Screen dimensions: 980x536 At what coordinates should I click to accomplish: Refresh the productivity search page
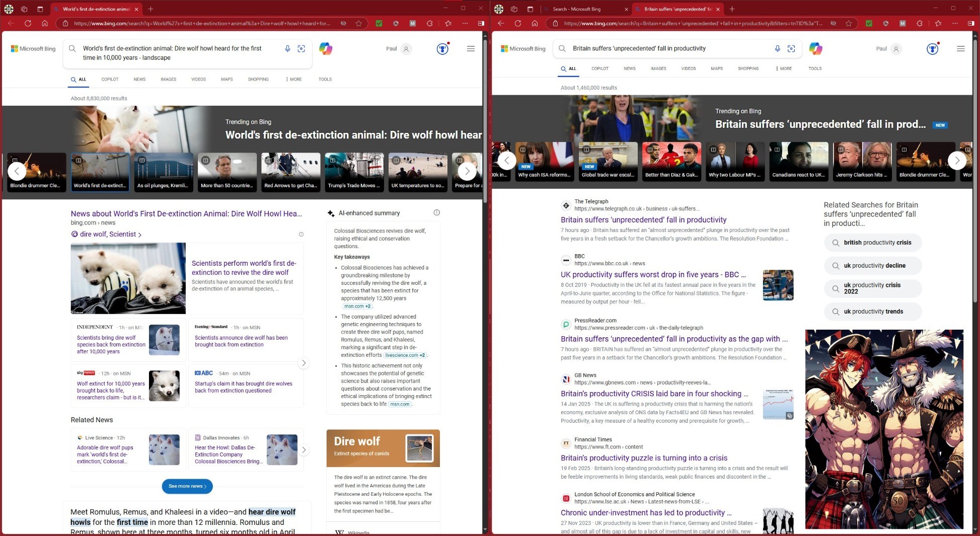518,23
